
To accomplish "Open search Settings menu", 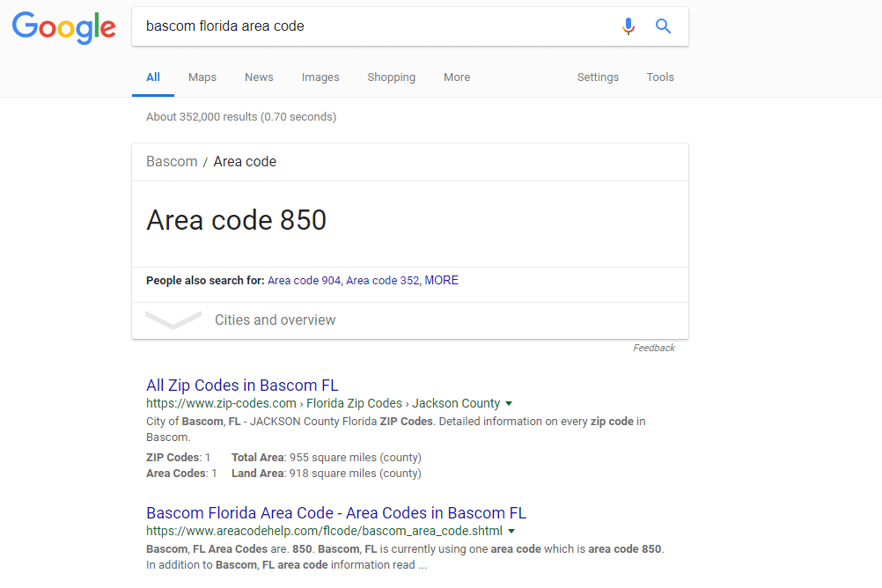I will 598,77.
